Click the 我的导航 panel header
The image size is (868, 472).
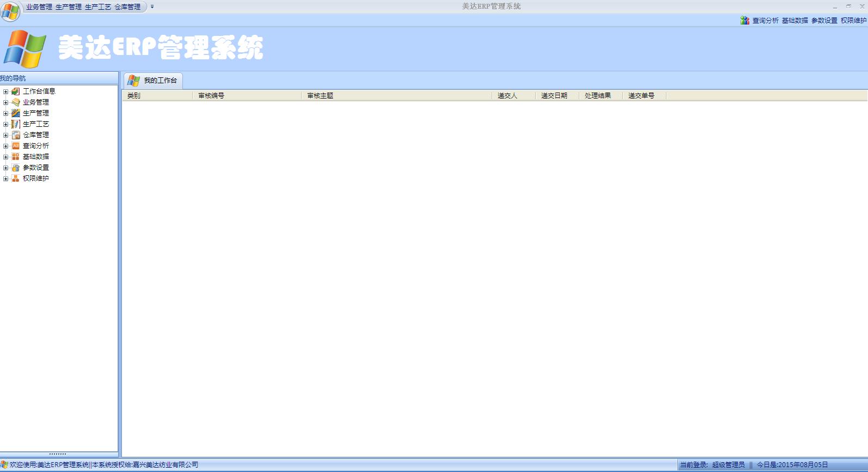pos(59,78)
